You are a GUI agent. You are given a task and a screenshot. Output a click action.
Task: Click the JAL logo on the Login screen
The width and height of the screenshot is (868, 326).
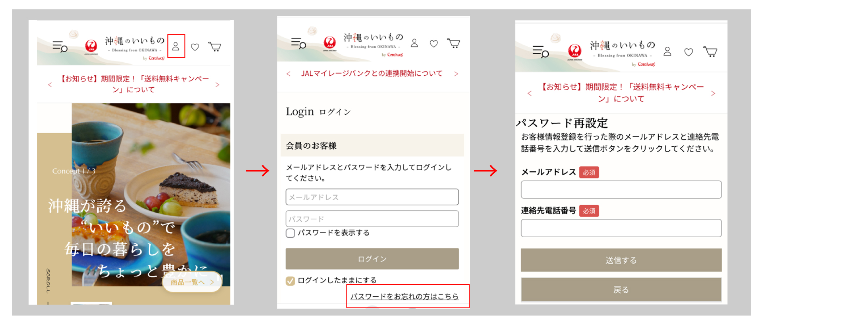[x=329, y=43]
